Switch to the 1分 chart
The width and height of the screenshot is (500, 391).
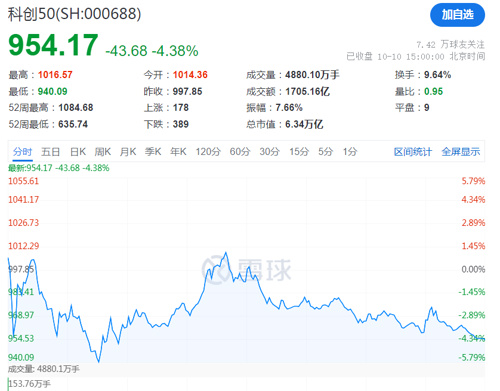pos(350,152)
